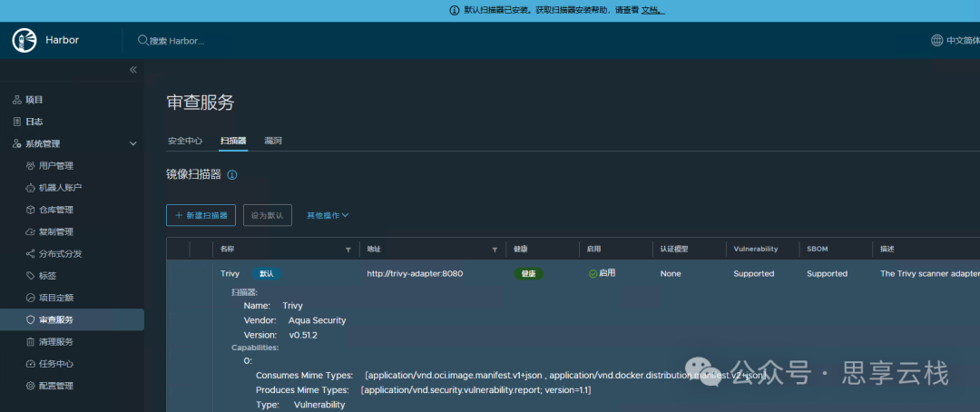Collapse the sidebar with double-chevron icon
The width and height of the screenshot is (980, 412).
coord(133,69)
